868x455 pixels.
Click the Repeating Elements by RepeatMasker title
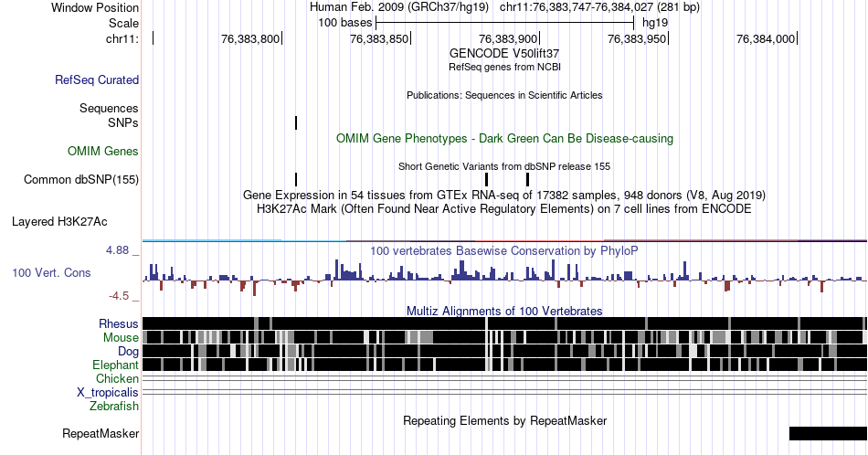[505, 420]
